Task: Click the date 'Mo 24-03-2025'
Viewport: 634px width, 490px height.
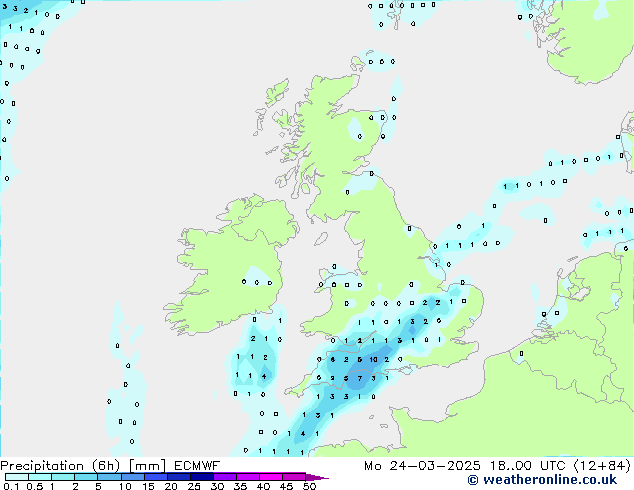Action: [x=422, y=466]
